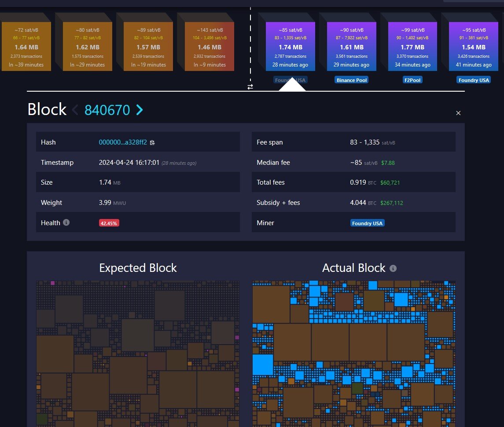
Task: Select pending block ~72 sat/vB
Action: pyautogui.click(x=26, y=46)
